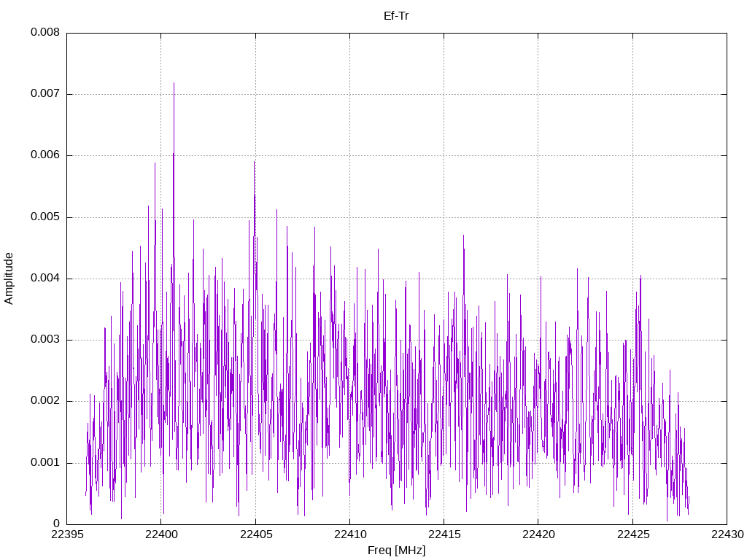
Task: Click the x-axis tick label 22415
Action: (x=444, y=534)
